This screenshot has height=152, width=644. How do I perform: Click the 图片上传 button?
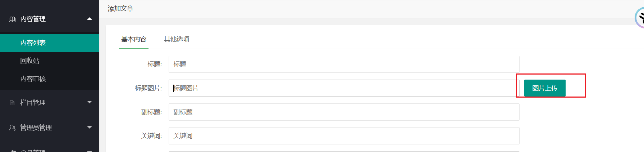[x=545, y=88]
